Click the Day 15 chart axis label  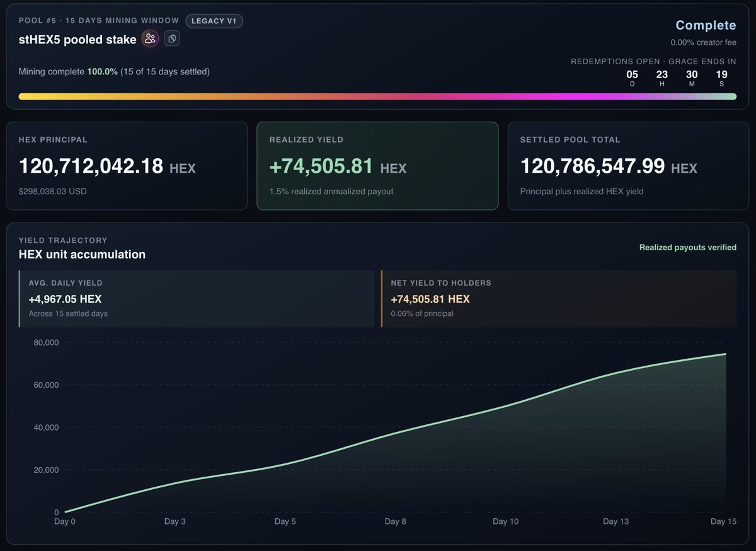pyautogui.click(x=723, y=521)
